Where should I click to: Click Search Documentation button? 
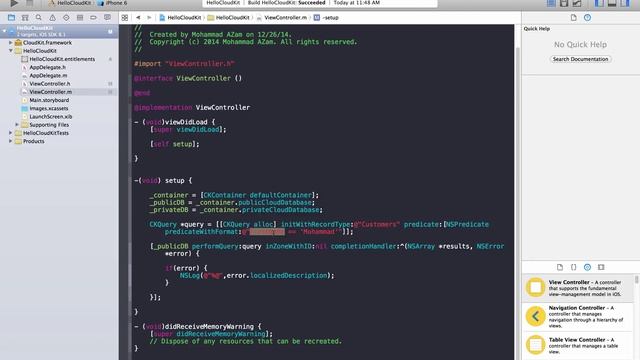pos(580,59)
